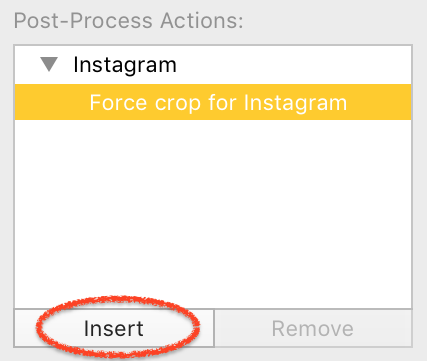
Task: Click the empty area of actions list
Action: [213, 214]
